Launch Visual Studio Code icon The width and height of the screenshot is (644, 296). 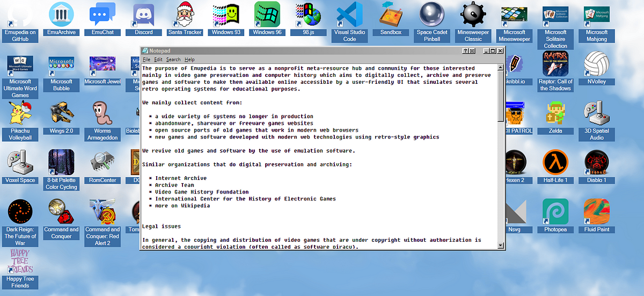(349, 23)
